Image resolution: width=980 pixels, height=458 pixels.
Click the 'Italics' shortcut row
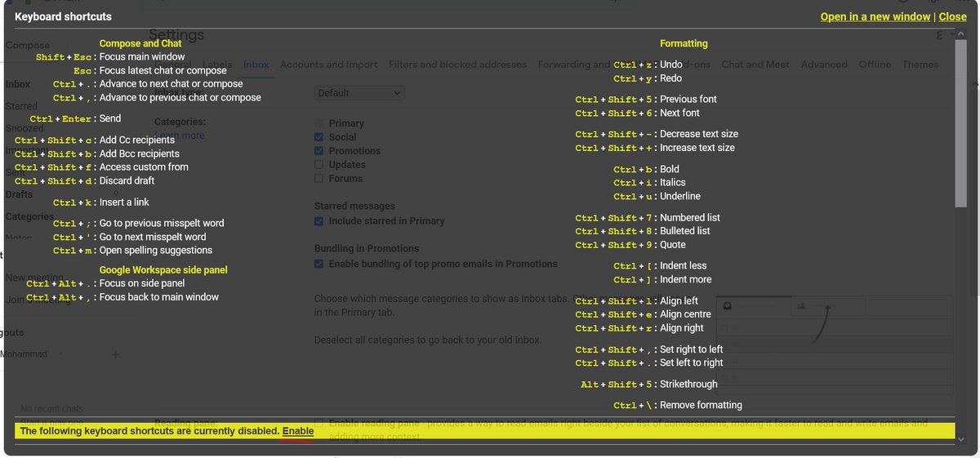(649, 182)
